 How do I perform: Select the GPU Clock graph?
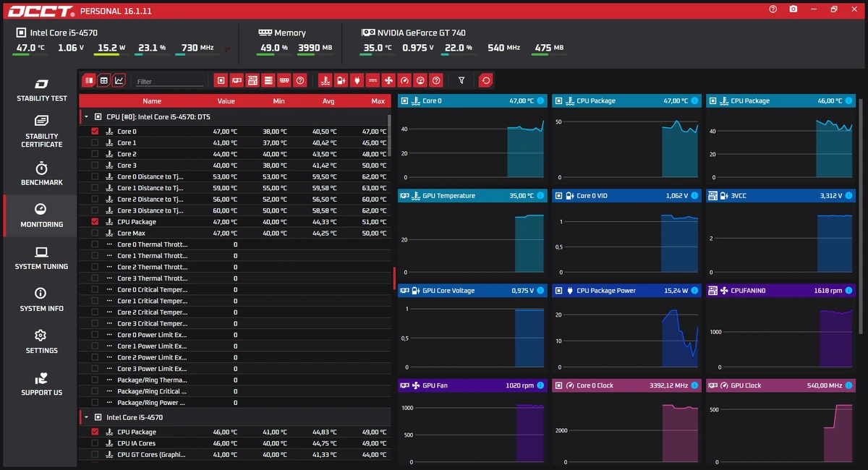[x=780, y=423]
